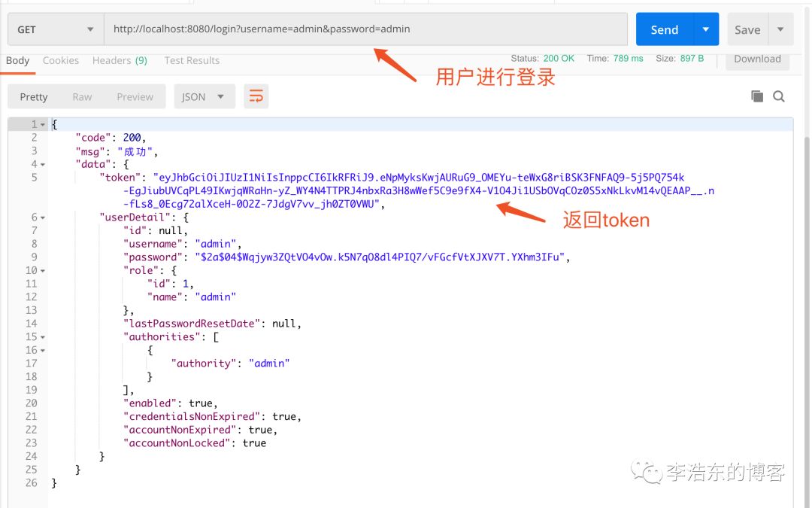
Task: Click the role "id": 1 line
Action: pyautogui.click(x=171, y=284)
